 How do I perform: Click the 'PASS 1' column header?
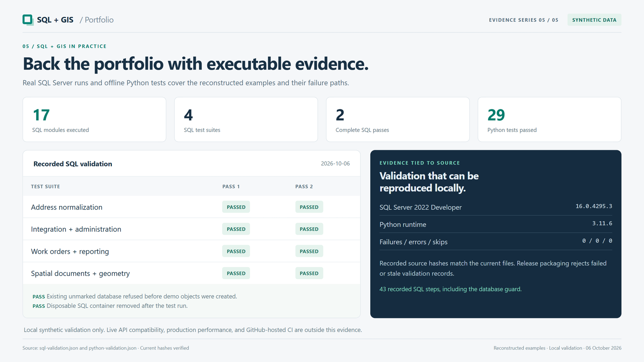[x=231, y=187]
